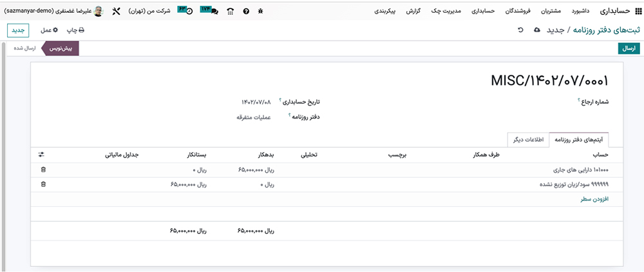Click the افزودن سطر add line link
Image resolution: width=644 pixels, height=272 pixels.
pyautogui.click(x=594, y=199)
